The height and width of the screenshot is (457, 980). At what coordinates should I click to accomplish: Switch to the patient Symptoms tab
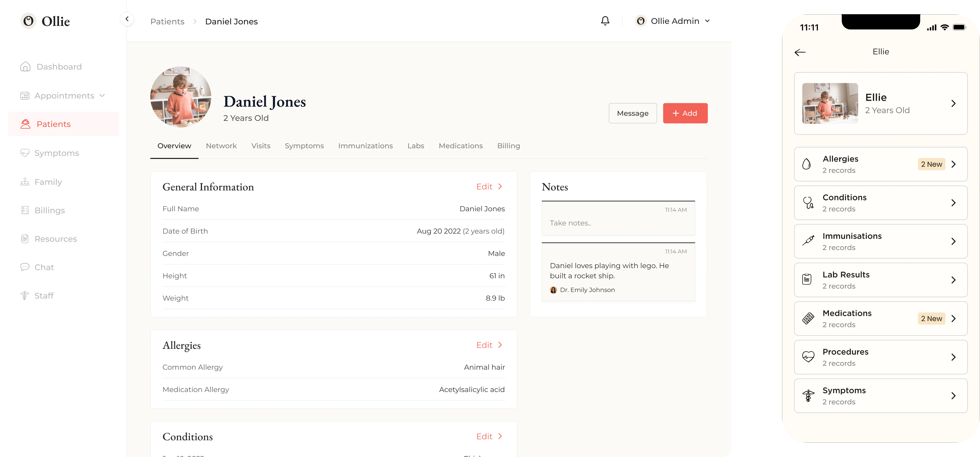pyautogui.click(x=304, y=146)
